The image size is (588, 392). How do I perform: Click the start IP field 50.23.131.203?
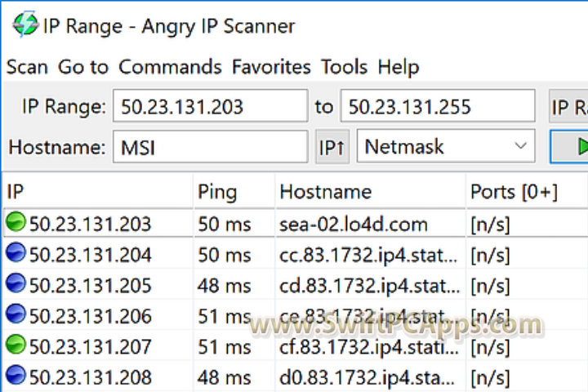coord(211,106)
